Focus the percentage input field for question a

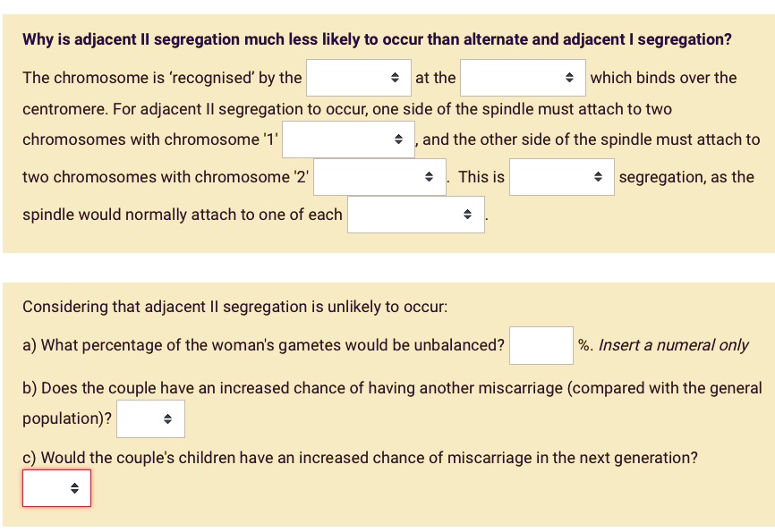[541, 345]
